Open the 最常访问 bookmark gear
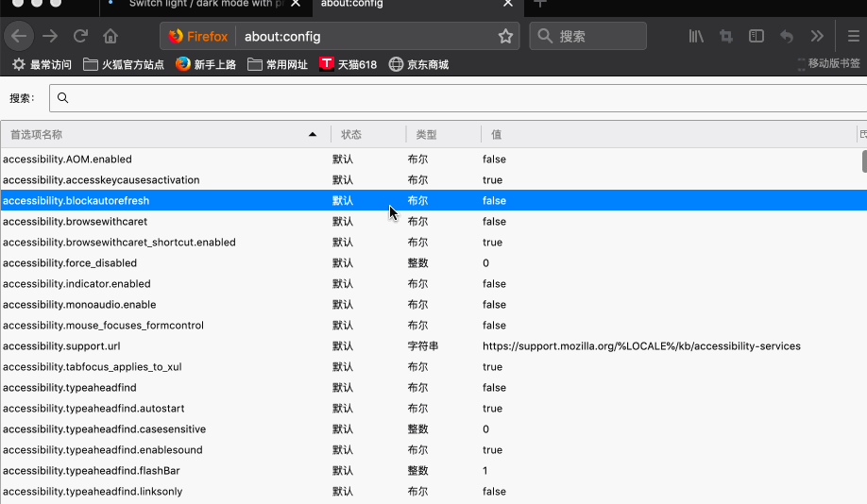867x504 pixels. pos(42,65)
